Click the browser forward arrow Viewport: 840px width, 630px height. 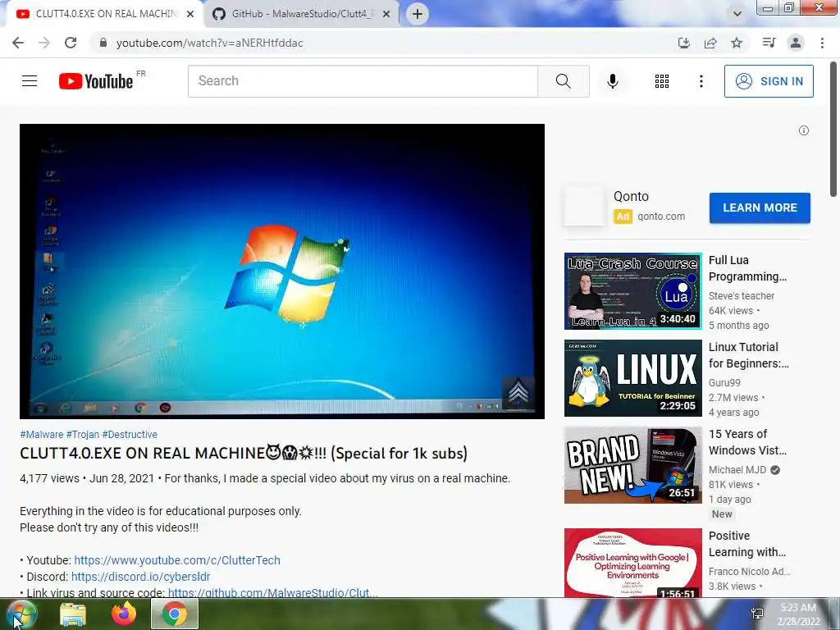click(44, 43)
